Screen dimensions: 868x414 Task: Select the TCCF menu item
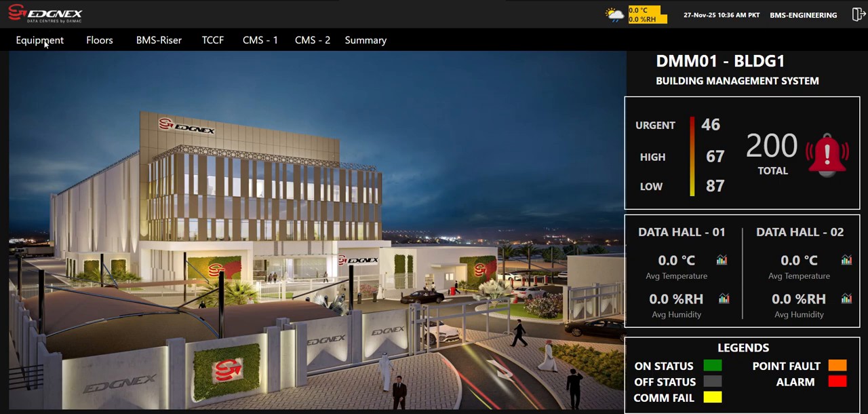tap(213, 40)
